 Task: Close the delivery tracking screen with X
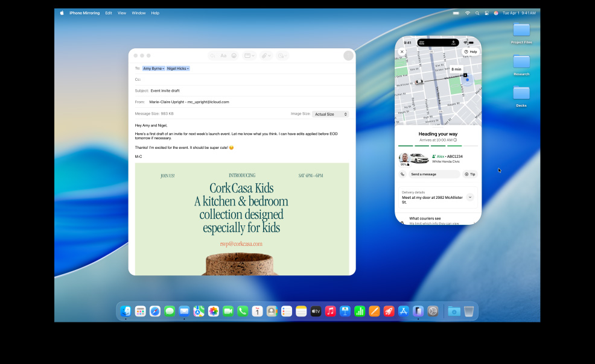pyautogui.click(x=402, y=52)
